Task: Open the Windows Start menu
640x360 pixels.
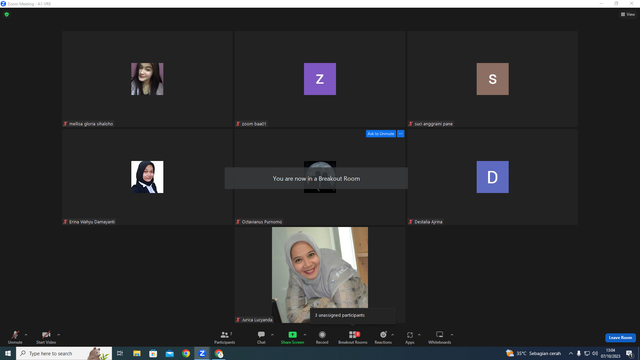Action: pos(8,353)
